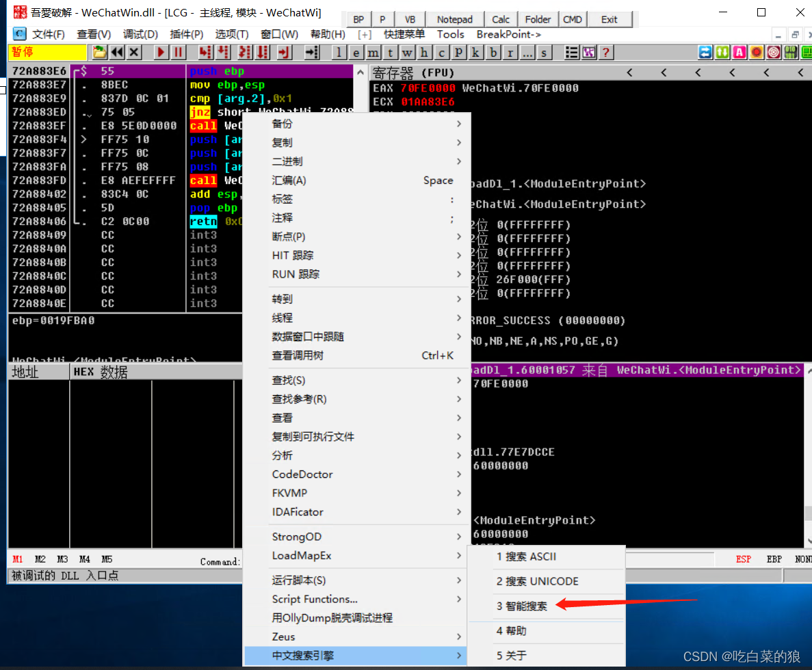Screen dimensions: 812x670
Task: Click the Step Over toolbar icon
Action: tap(224, 52)
